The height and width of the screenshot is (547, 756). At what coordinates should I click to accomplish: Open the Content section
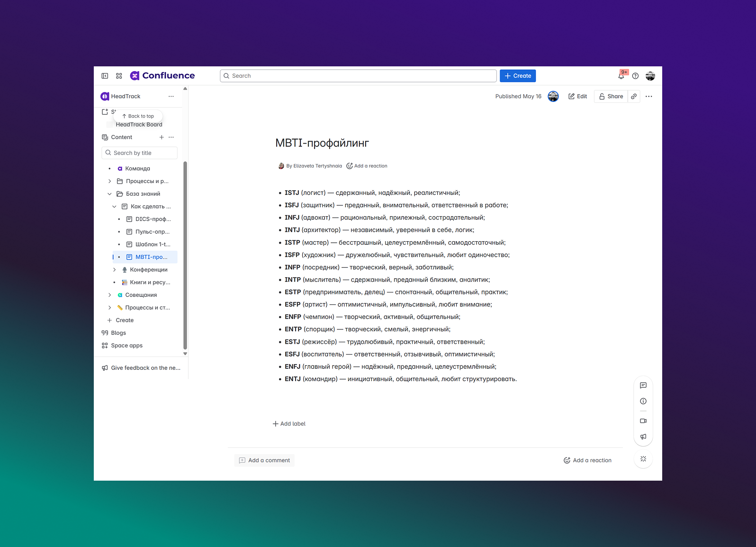coord(121,137)
